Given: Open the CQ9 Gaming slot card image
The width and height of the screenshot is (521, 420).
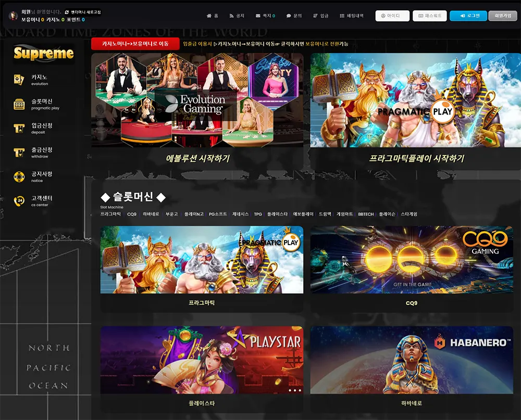Looking at the screenshot, I should pyautogui.click(x=412, y=260).
